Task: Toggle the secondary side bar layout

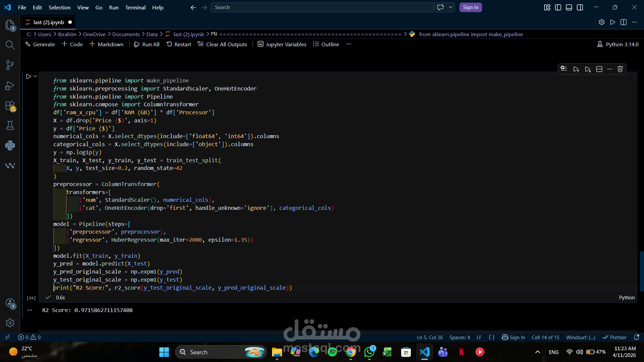Action: coord(580,7)
